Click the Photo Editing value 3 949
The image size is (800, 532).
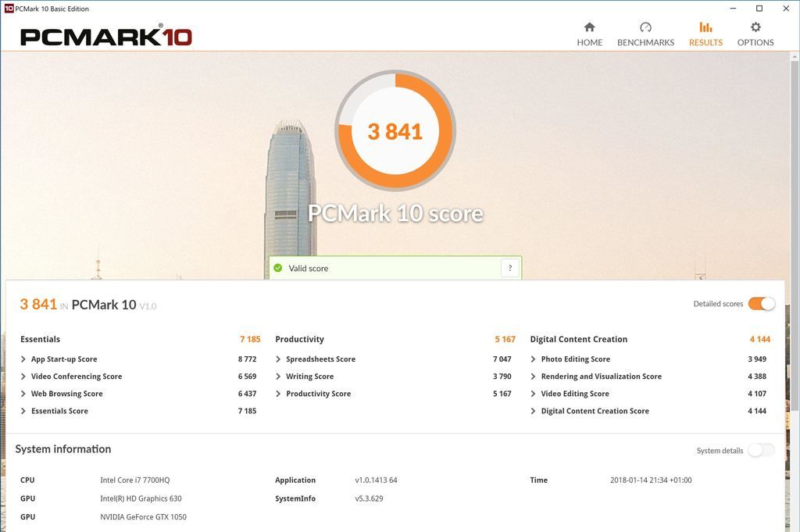pyautogui.click(x=757, y=359)
